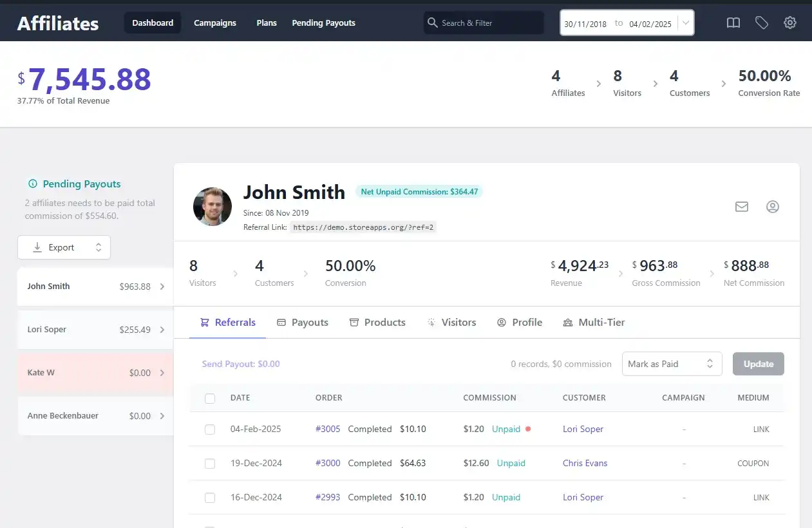
Task: Click the Affiliates logo title
Action: (58, 24)
